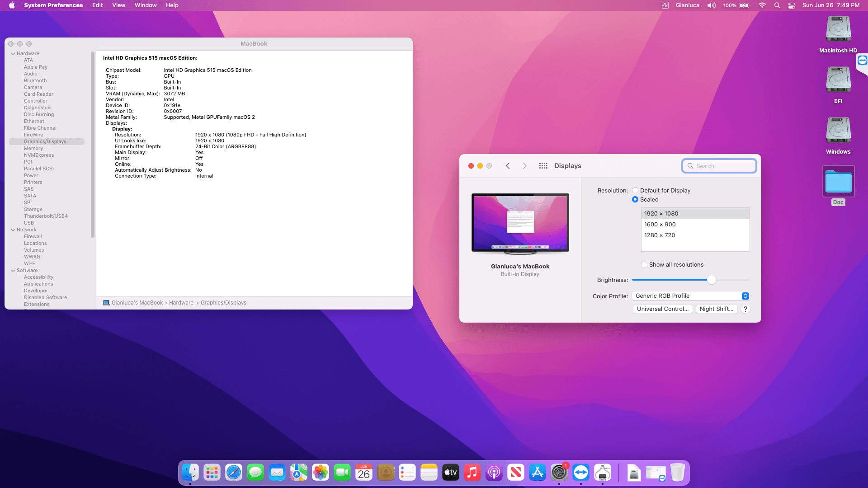This screenshot has height=488, width=868.
Task: Click the Search field in Displays
Action: point(719,166)
